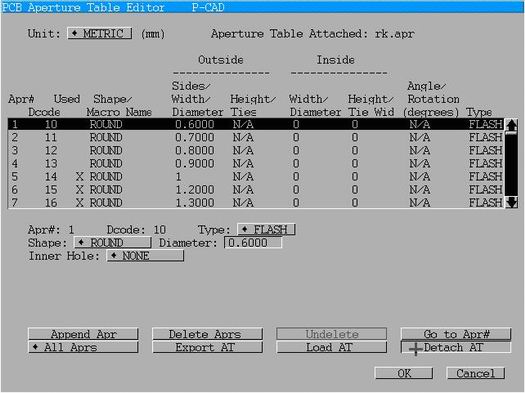Select aperture row 4 with Dcode 13

(256, 164)
